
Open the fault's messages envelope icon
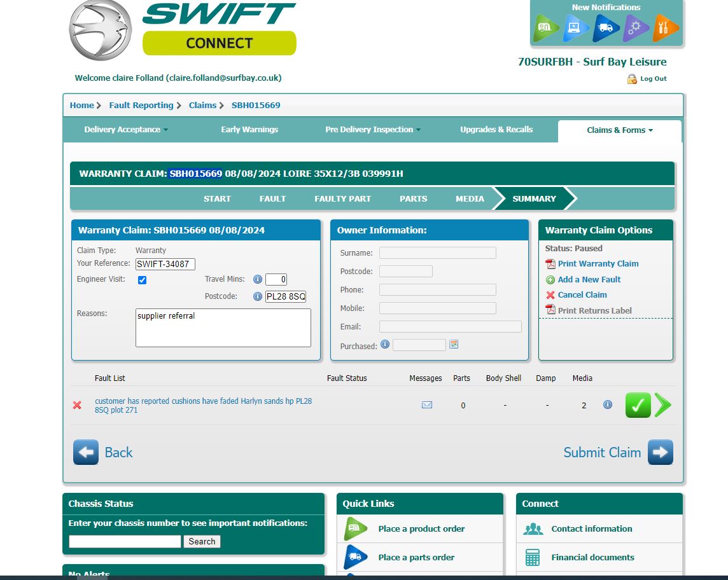(x=427, y=405)
